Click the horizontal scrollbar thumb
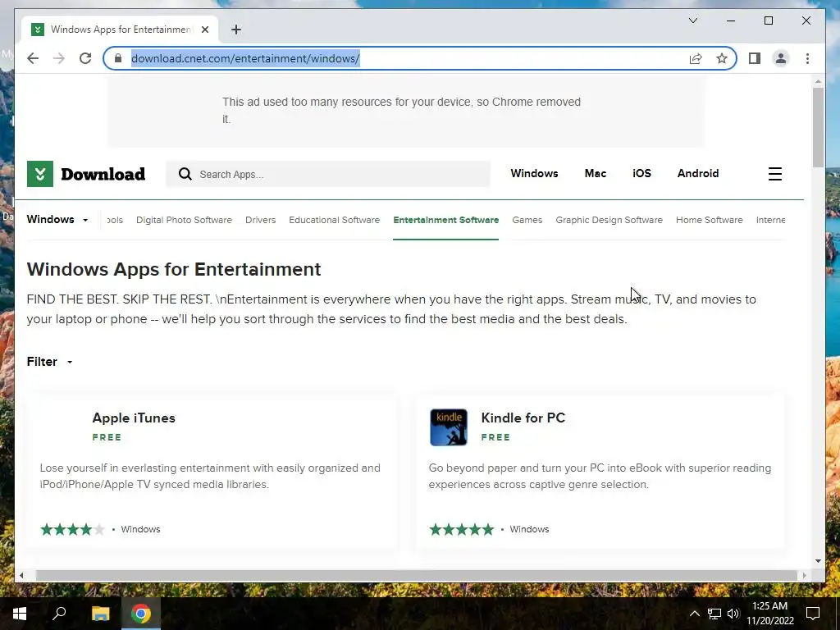840x630 pixels. point(416,575)
